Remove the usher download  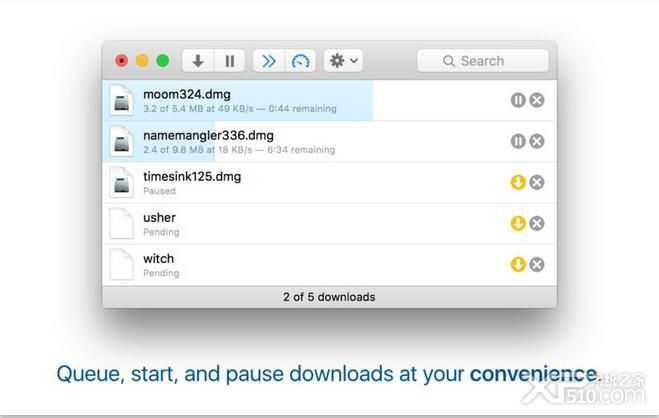537,223
